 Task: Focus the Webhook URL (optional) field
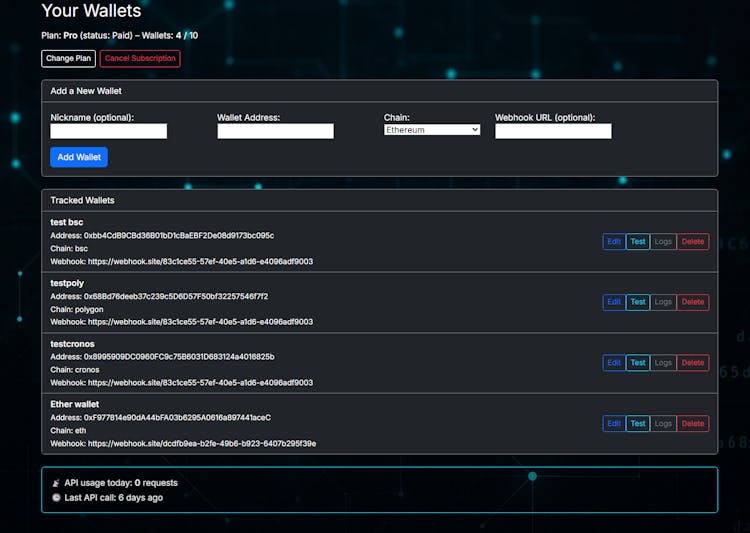click(x=553, y=131)
